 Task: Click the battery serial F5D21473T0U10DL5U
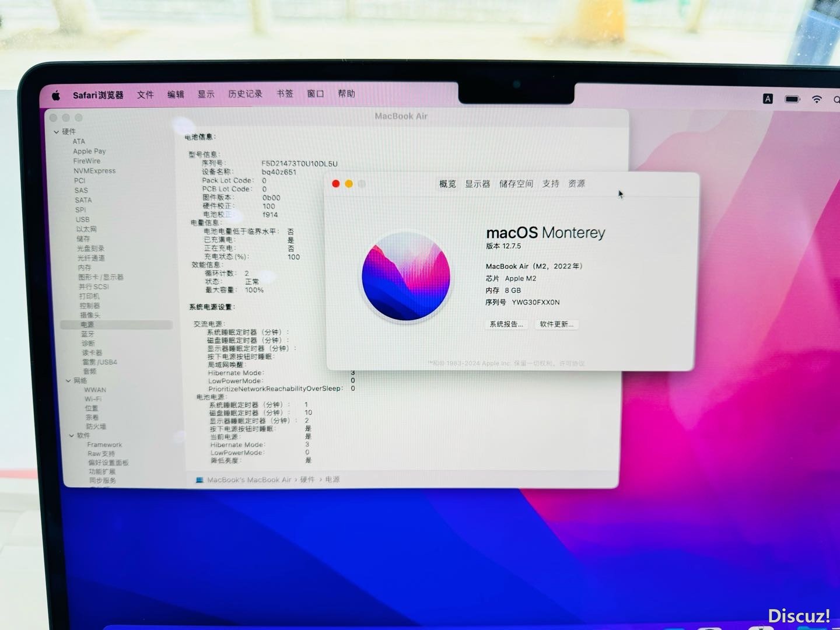point(299,164)
